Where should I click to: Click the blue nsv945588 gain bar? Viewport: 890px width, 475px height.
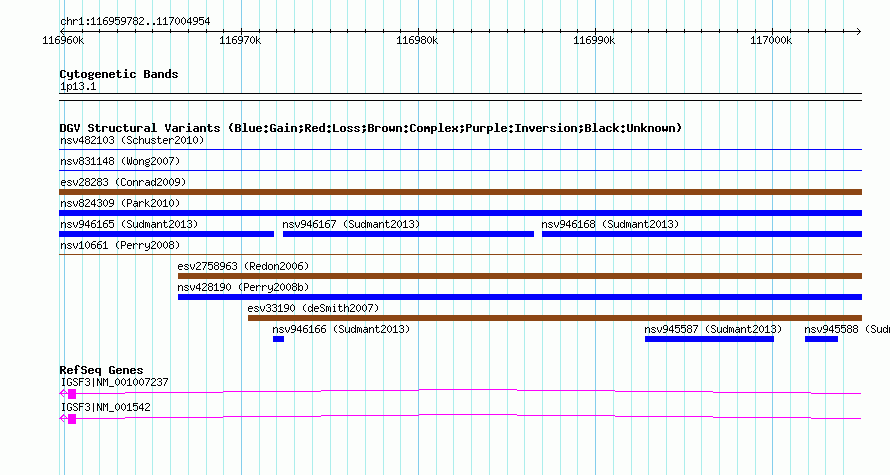click(821, 339)
